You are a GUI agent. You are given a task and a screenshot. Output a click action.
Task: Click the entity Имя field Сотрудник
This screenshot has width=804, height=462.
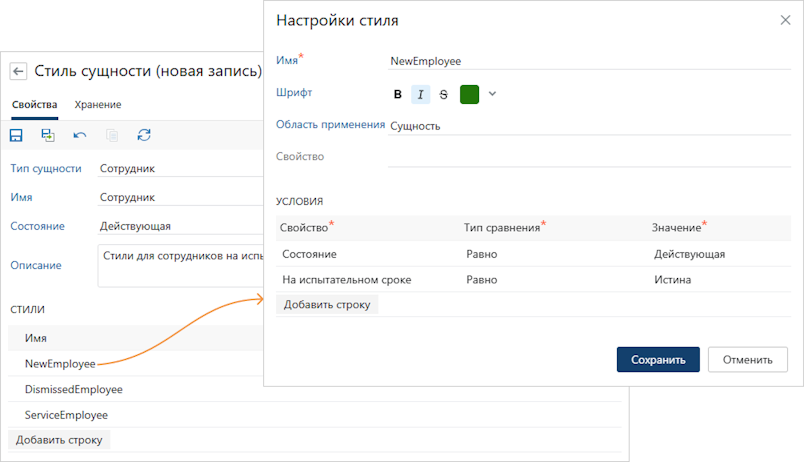tap(180, 197)
